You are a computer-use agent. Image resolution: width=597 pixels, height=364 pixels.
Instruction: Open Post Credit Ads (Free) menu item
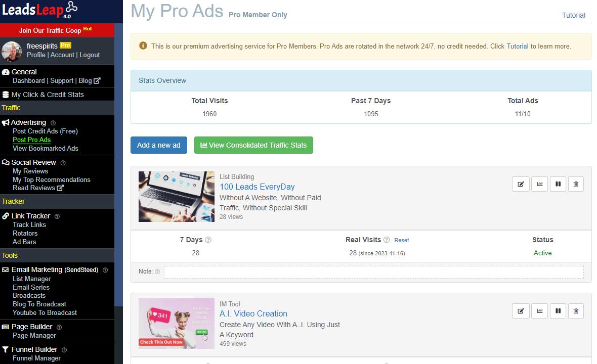(45, 131)
